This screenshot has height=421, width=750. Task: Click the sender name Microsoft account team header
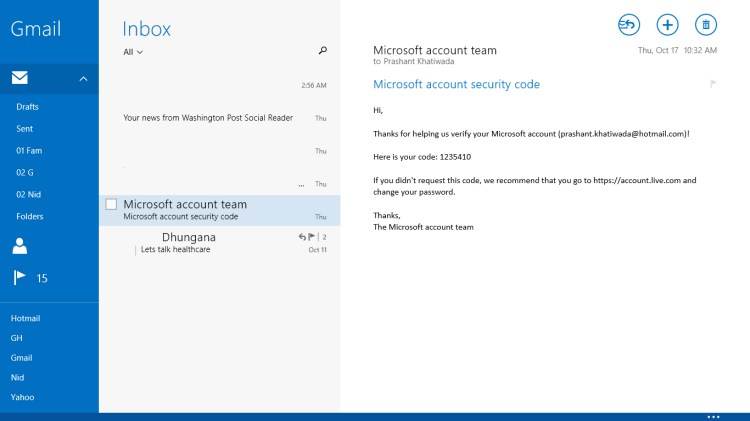[435, 50]
